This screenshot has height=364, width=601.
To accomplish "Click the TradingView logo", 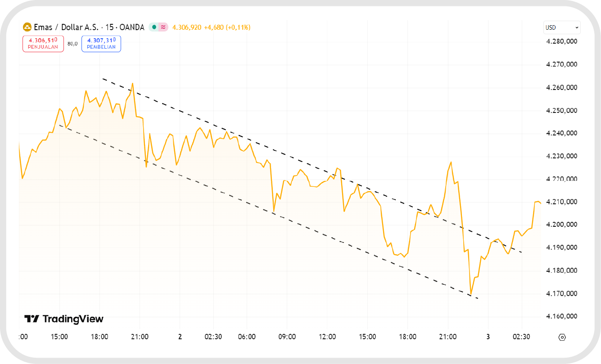I will 64,319.
